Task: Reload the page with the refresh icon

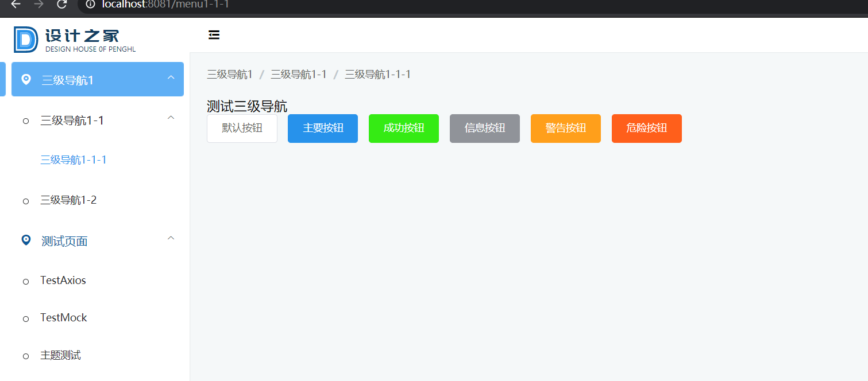Action: coord(62,5)
